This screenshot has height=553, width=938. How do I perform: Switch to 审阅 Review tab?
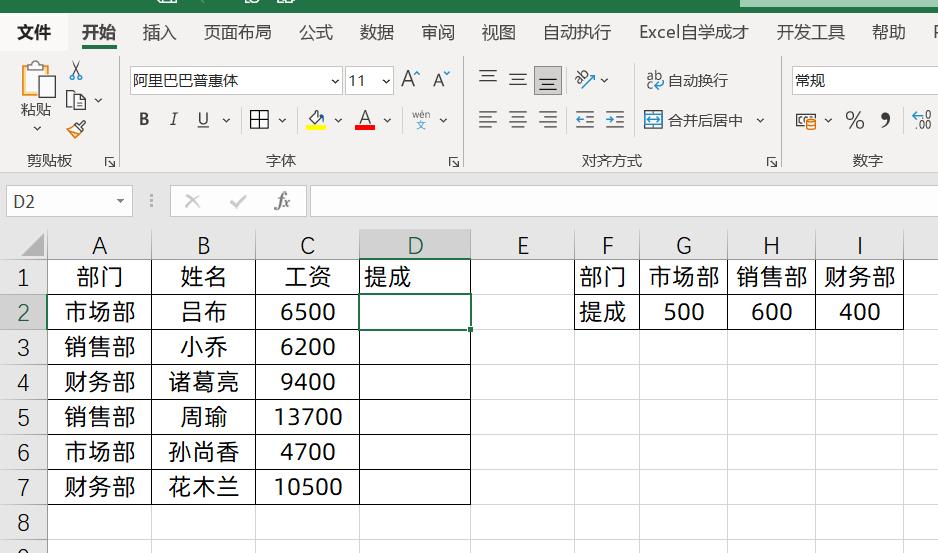(x=438, y=32)
